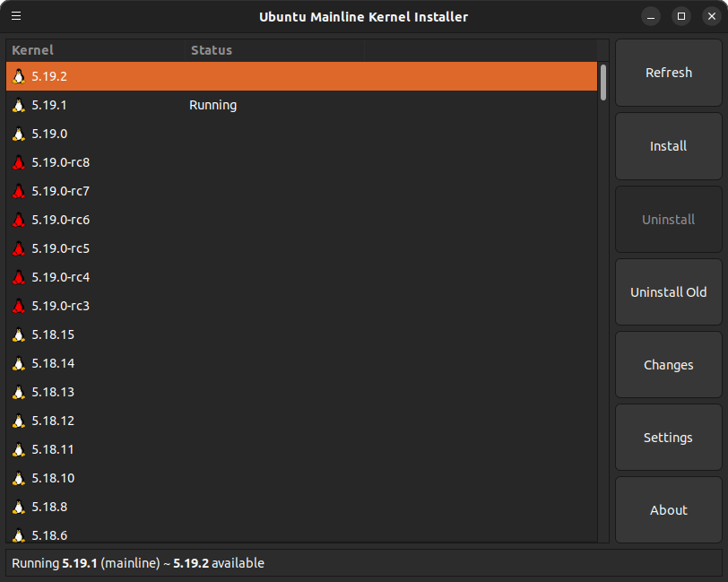Screen dimensions: 728x582
Task: Select kernel version 5.18.15 text
Action: (53, 334)
